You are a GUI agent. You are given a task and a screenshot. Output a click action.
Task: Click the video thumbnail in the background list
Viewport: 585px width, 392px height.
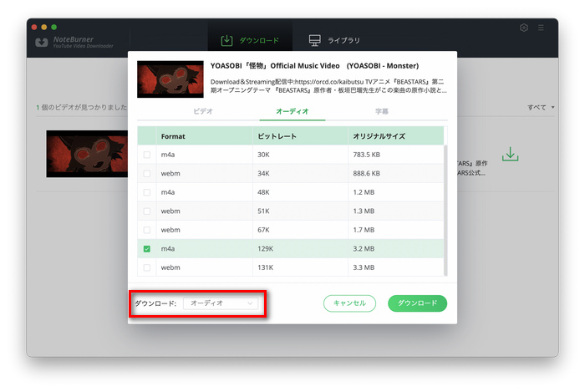(x=87, y=154)
